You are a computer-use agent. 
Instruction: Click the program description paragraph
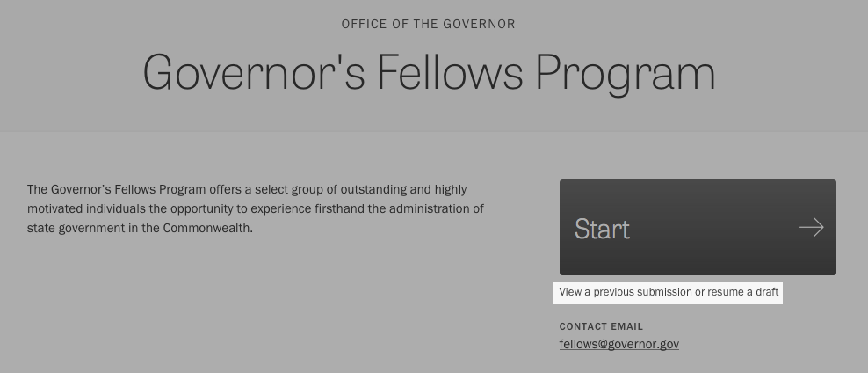(x=256, y=209)
